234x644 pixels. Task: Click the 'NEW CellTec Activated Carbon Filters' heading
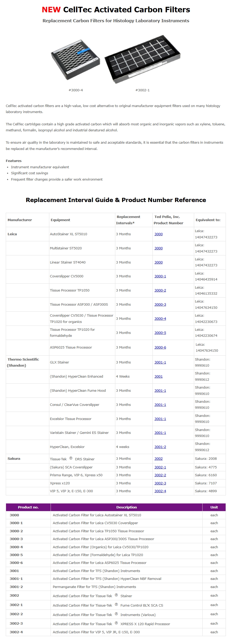click(116, 10)
